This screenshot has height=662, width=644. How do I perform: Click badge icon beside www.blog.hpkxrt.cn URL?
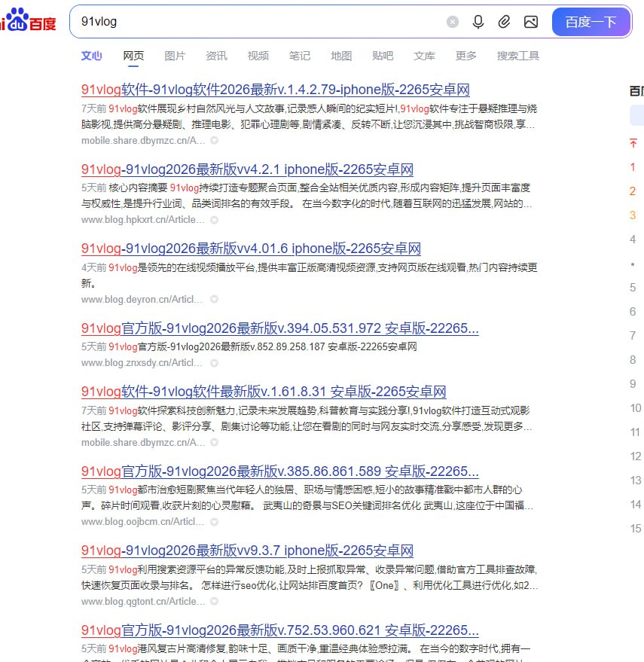[214, 220]
